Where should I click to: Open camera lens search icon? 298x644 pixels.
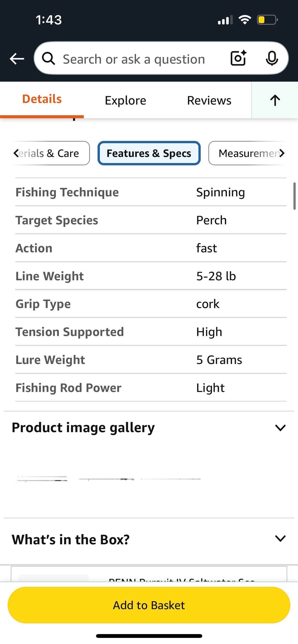click(x=238, y=58)
